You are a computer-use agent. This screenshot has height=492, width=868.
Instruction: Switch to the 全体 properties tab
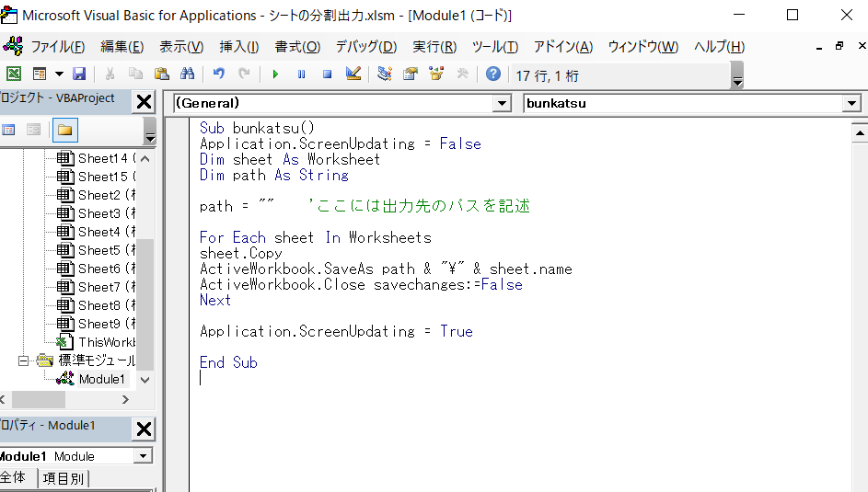(x=15, y=477)
